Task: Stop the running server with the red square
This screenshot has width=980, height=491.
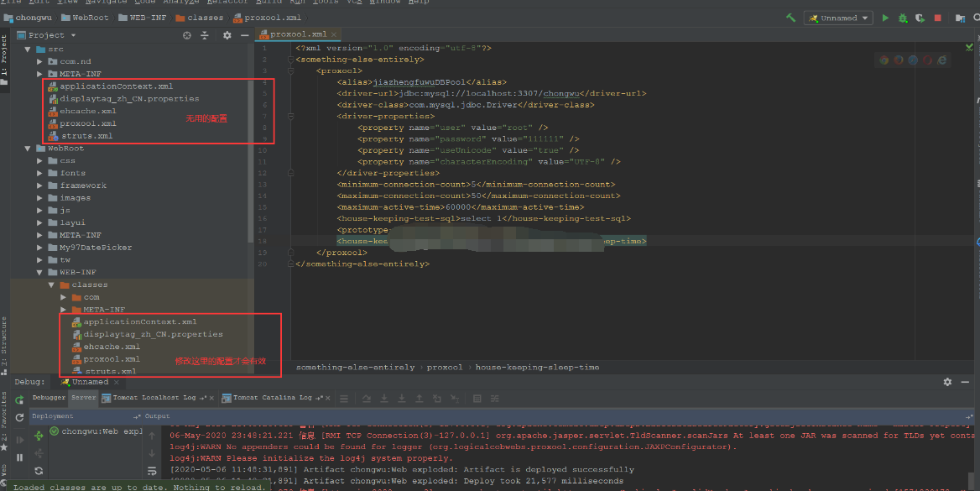Action: point(937,18)
